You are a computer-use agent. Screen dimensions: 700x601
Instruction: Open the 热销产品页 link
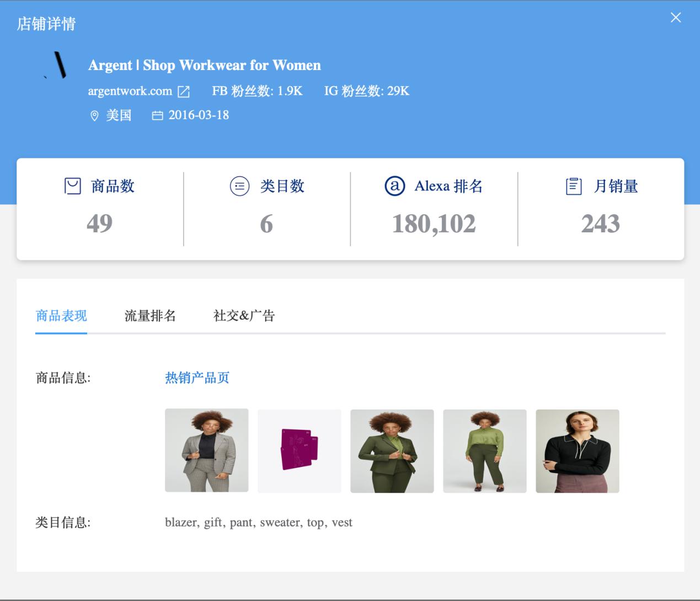click(x=197, y=377)
